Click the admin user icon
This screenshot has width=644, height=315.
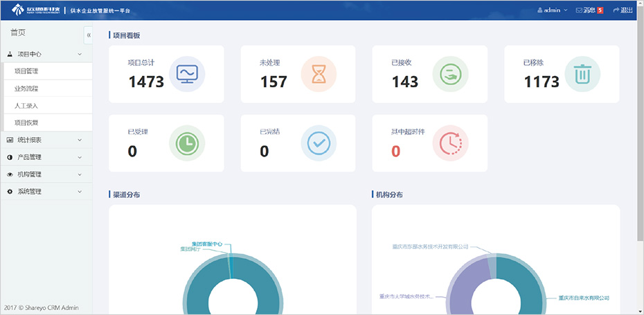pos(539,10)
